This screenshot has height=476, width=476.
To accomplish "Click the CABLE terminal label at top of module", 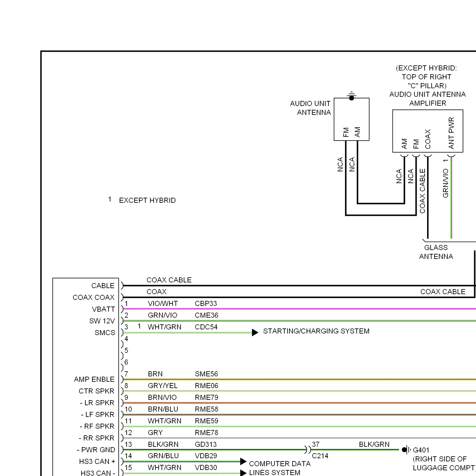I will [103, 286].
